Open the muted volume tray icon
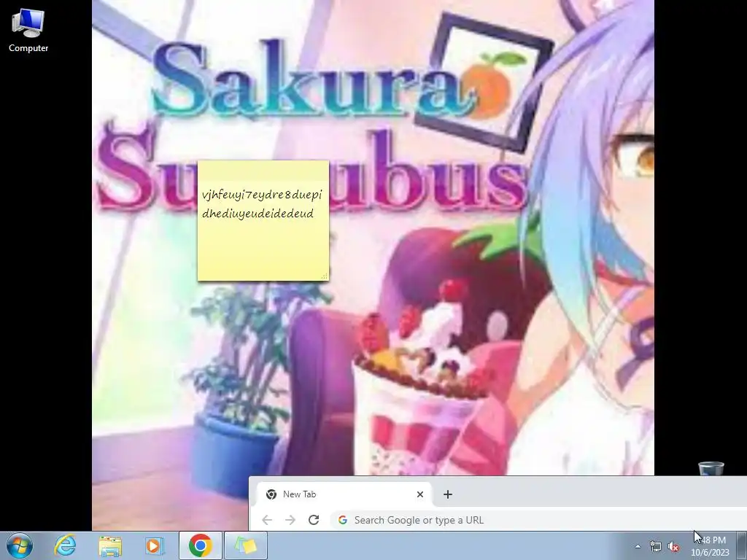The image size is (747, 560). point(673,546)
